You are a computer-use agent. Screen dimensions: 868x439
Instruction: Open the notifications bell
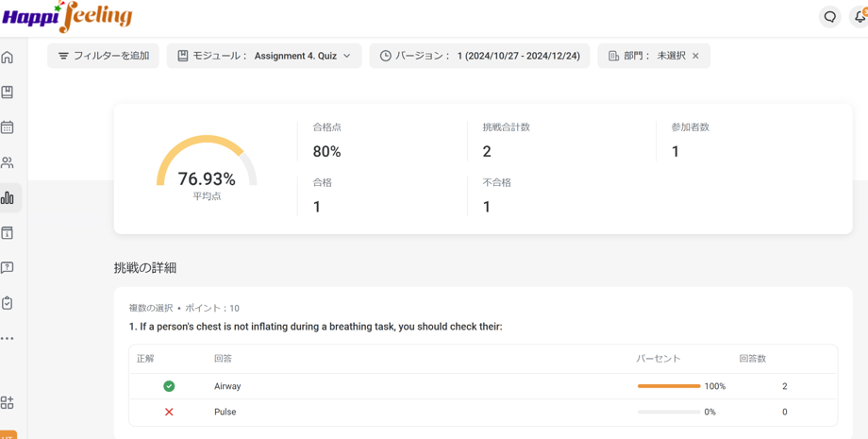pos(860,17)
